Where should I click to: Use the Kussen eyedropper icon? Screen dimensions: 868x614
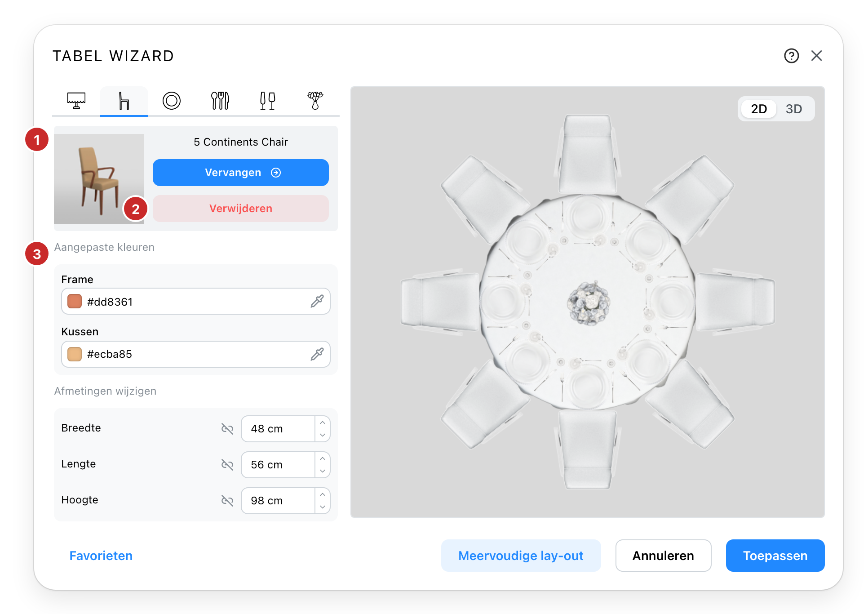(x=317, y=354)
